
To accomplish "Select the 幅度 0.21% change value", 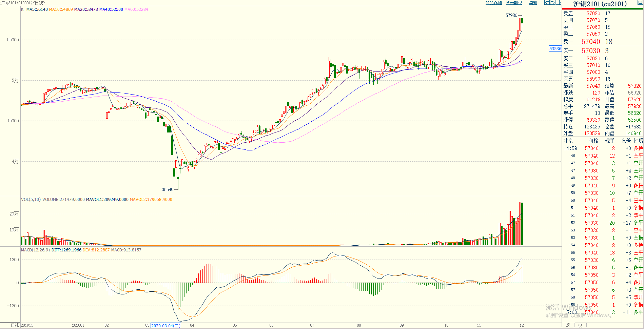I will click(593, 100).
